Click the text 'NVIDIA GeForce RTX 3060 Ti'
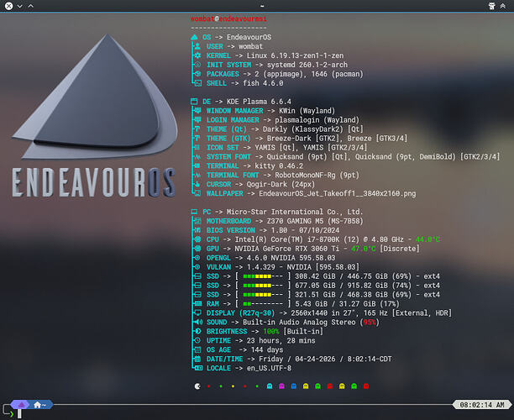 tap(287, 249)
